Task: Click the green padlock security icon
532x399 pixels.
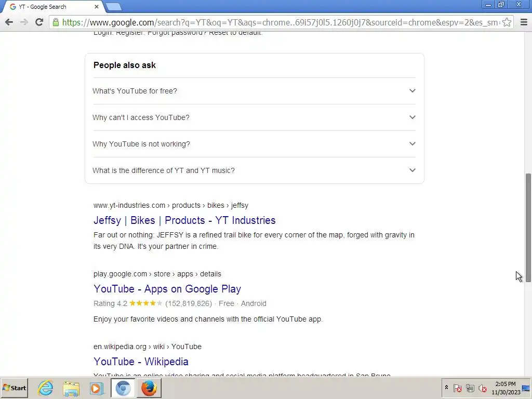Action: point(56,22)
